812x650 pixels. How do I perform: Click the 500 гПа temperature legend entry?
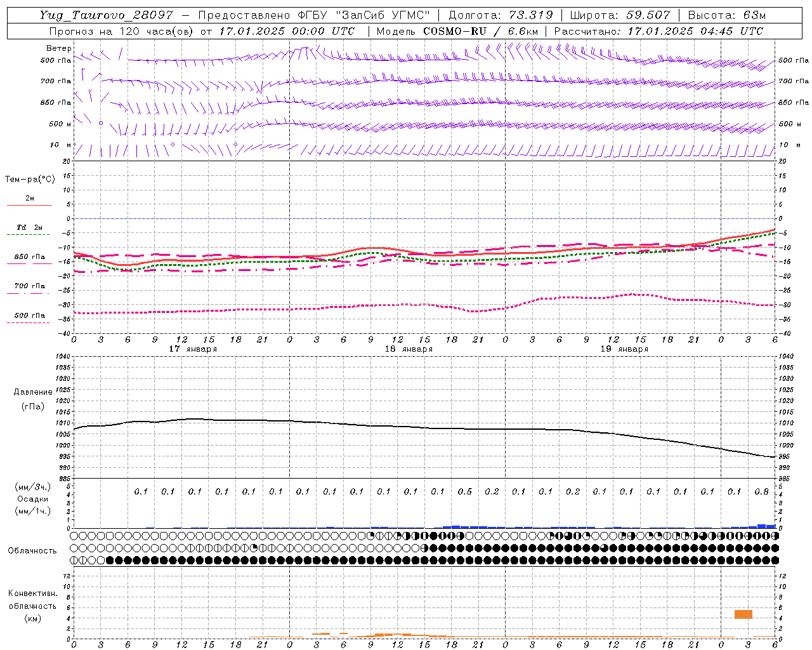click(x=29, y=315)
